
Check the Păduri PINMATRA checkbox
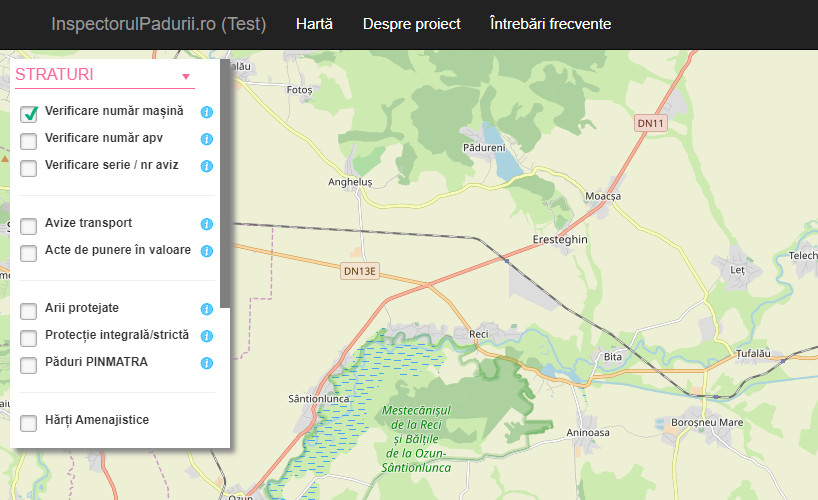tap(29, 365)
